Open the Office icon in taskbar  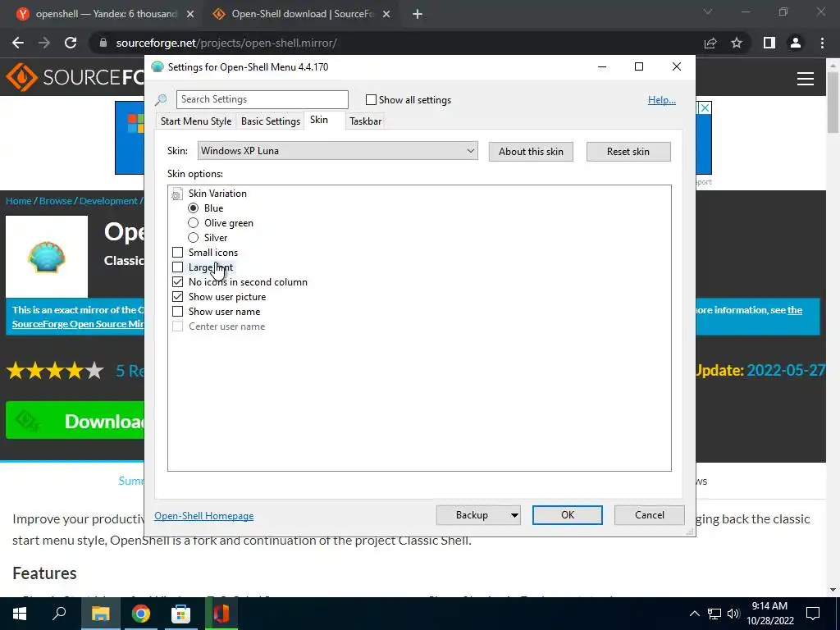click(221, 614)
